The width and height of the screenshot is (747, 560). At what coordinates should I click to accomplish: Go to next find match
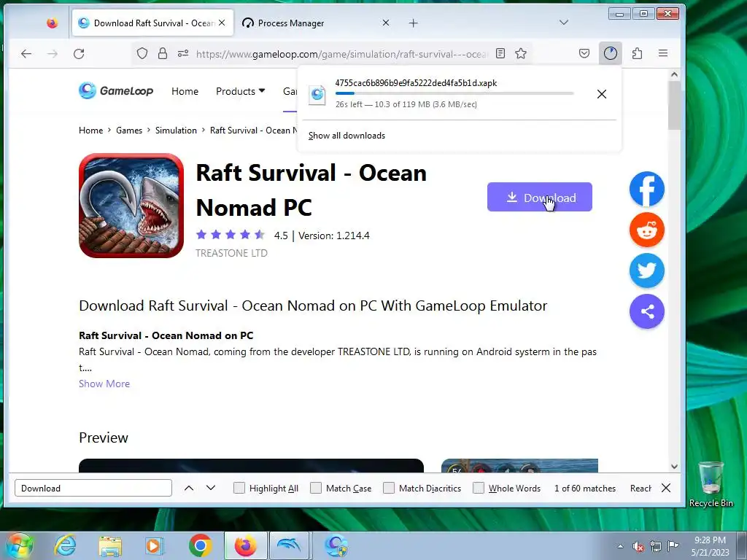click(211, 488)
